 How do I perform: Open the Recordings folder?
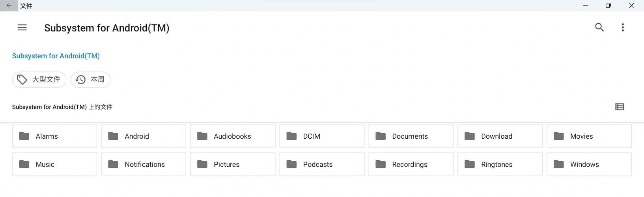[x=411, y=164]
